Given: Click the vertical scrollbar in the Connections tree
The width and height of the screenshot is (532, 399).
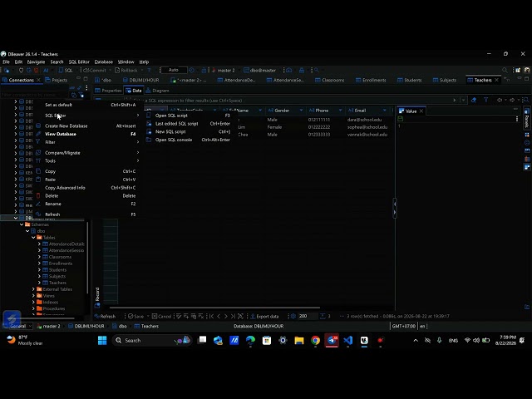Looking at the screenshot, I should [x=87, y=258].
